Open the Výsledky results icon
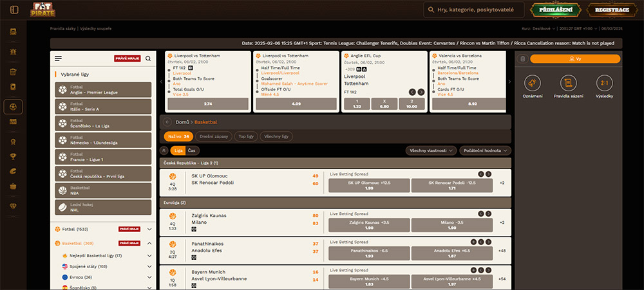The image size is (644, 290). (603, 85)
